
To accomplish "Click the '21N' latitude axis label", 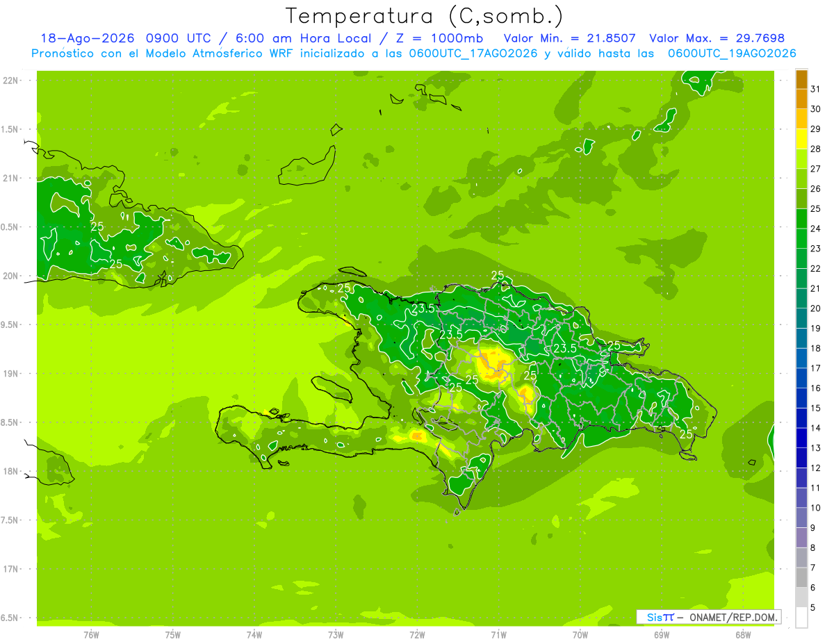I will click(10, 179).
